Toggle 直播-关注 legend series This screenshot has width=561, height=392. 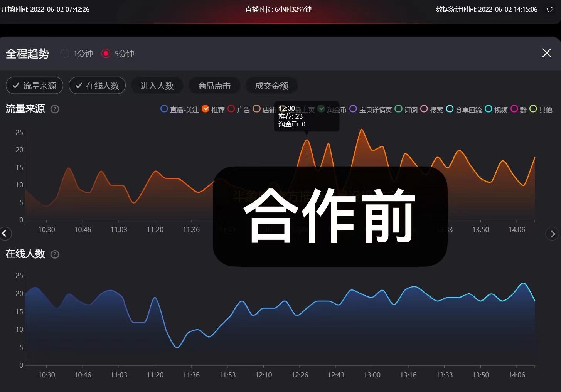point(180,109)
